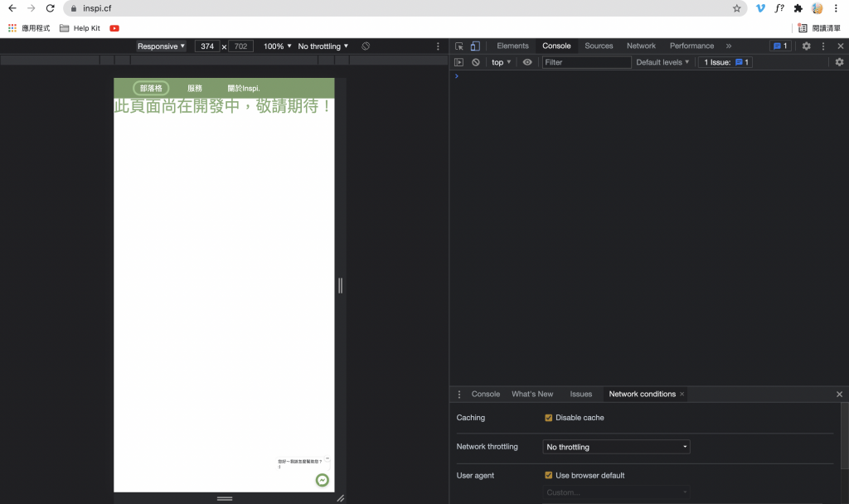This screenshot has height=504, width=849.
Task: Click the 服務 nav link on page
Action: [194, 88]
